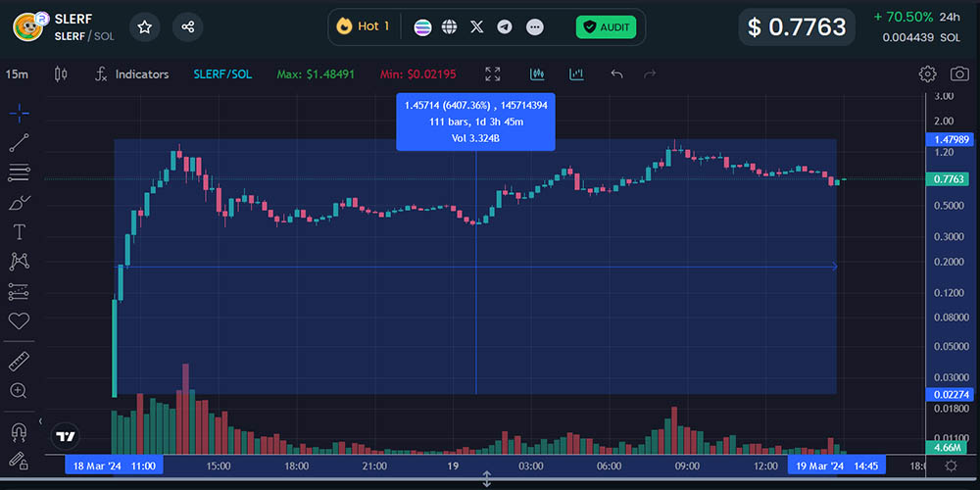This screenshot has width=980, height=490.
Task: Toggle fullscreen chart mode
Action: tap(493, 74)
